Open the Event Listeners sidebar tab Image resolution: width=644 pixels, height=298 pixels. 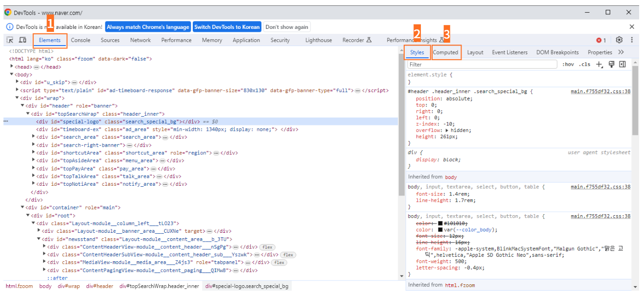510,52
